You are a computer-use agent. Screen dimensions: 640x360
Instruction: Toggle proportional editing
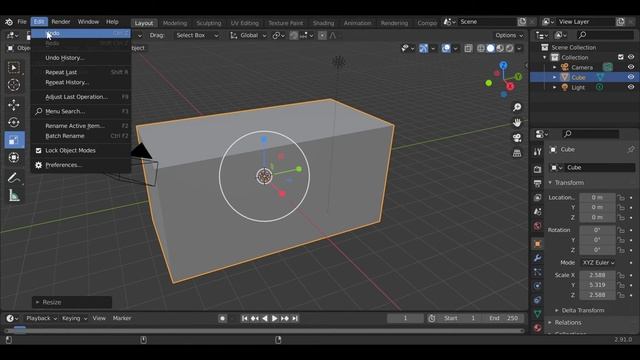pos(322,36)
